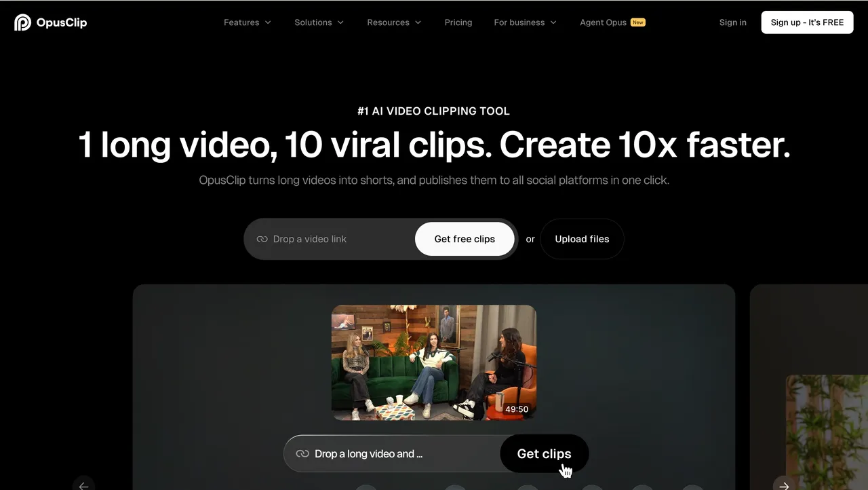Click the podcast video thumbnail

coord(434,362)
